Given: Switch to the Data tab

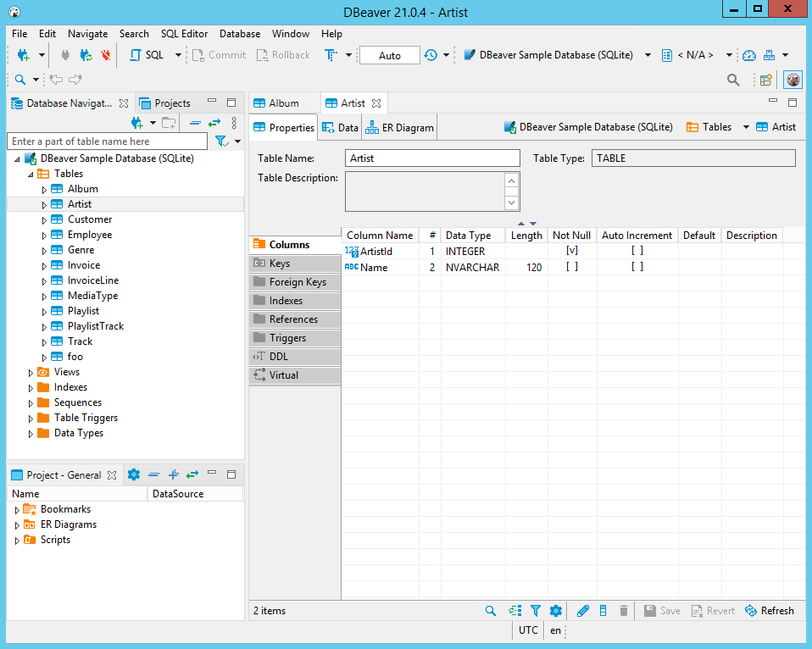Looking at the screenshot, I should 340,128.
